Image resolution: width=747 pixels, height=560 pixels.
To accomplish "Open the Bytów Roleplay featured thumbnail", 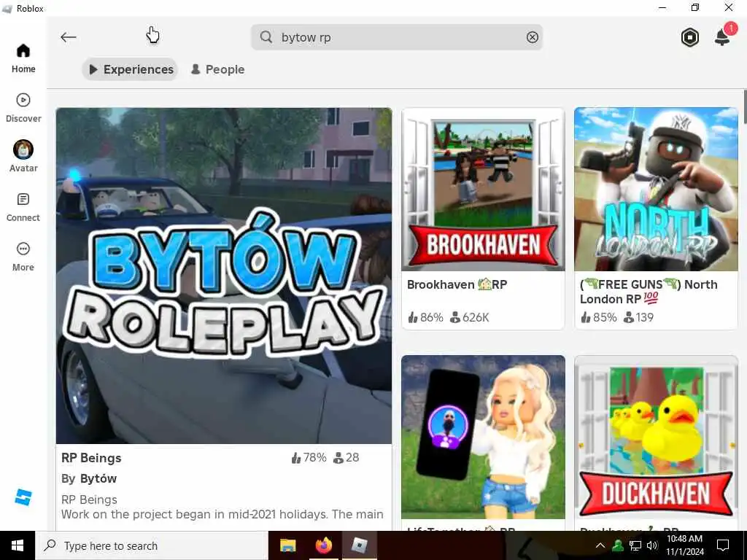I will pyautogui.click(x=223, y=276).
